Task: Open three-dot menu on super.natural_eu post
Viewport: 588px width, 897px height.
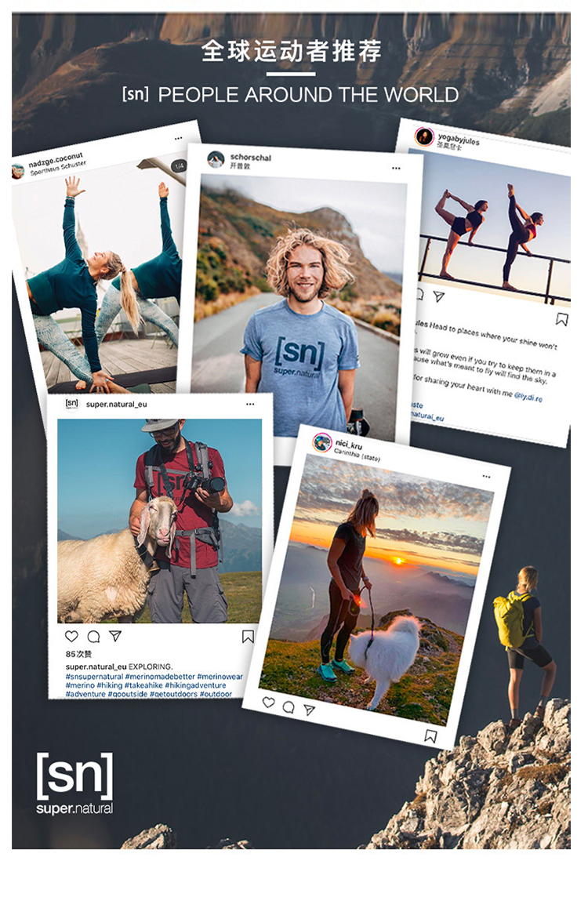Action: click(250, 404)
